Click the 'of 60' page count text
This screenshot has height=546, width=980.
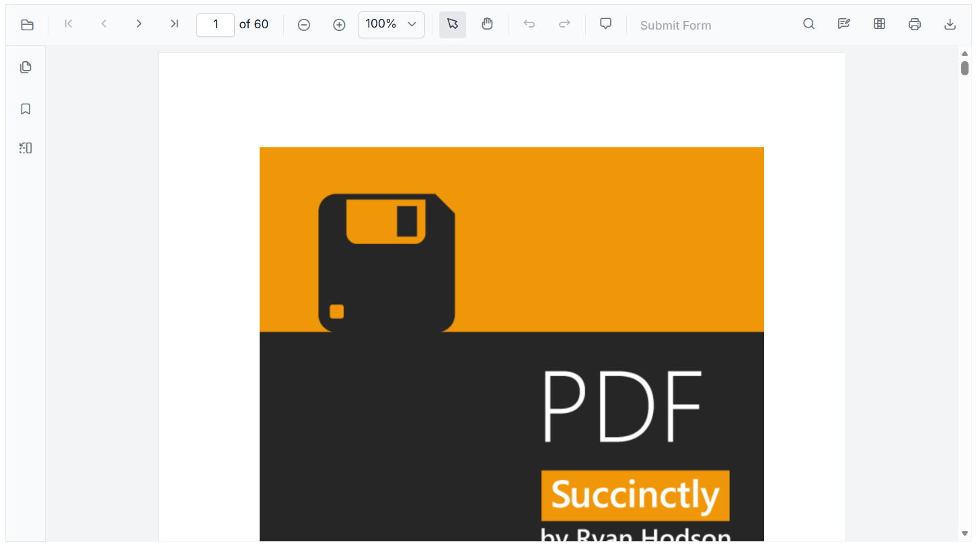pos(254,25)
